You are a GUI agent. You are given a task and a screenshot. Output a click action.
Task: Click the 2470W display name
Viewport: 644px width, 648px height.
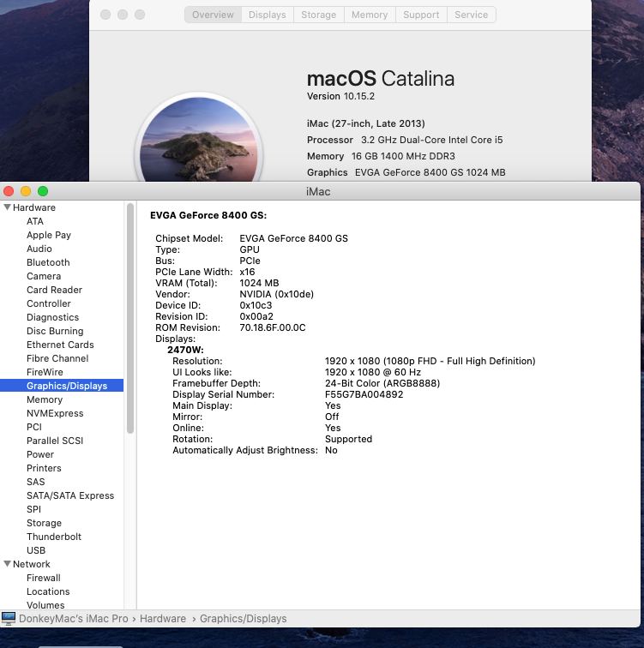(185, 350)
